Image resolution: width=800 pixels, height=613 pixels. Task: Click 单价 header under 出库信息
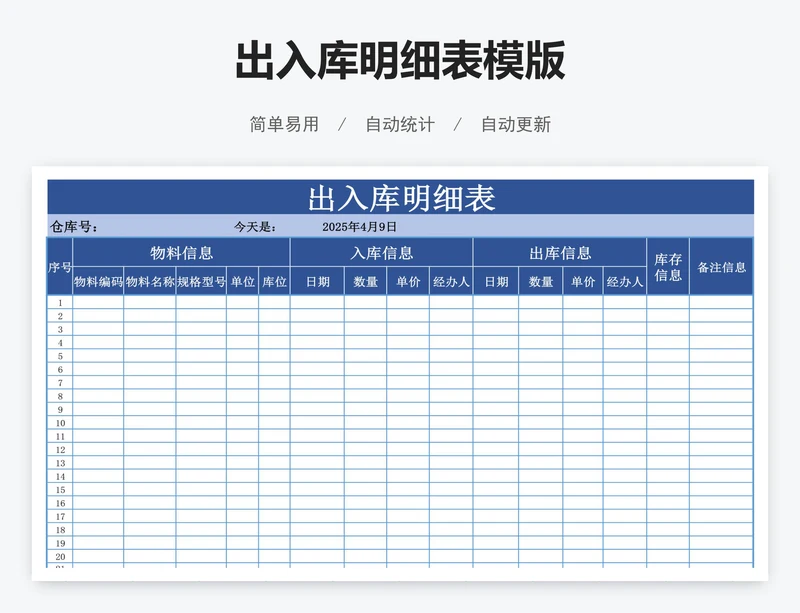pos(583,281)
